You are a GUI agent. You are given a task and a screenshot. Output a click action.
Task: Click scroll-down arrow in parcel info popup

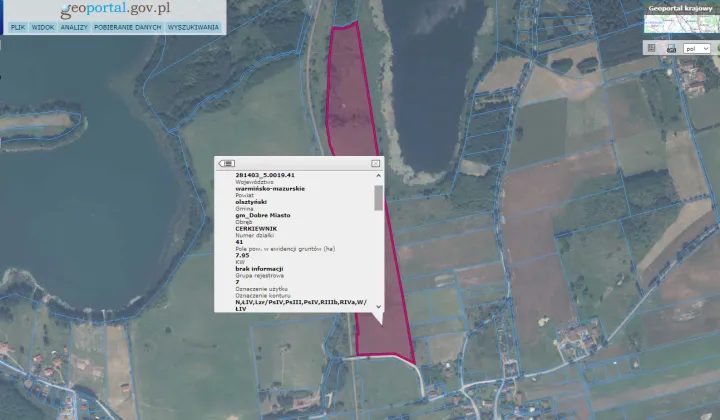click(x=378, y=307)
